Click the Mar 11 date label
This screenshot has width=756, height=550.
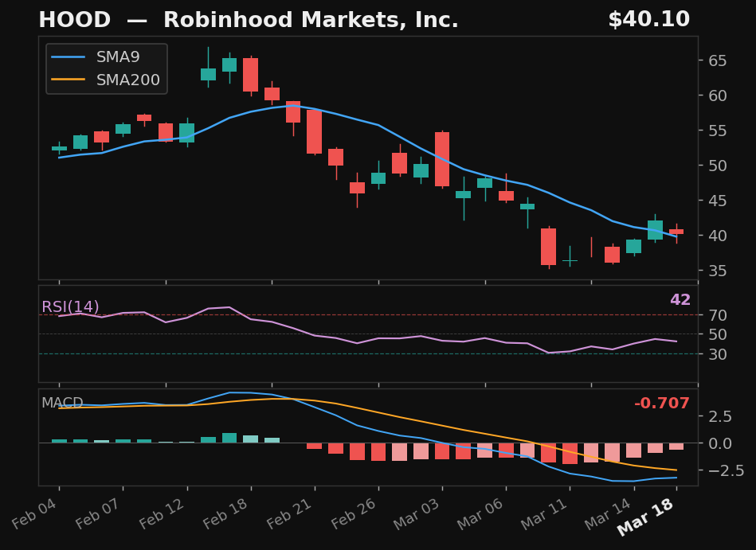point(544,513)
